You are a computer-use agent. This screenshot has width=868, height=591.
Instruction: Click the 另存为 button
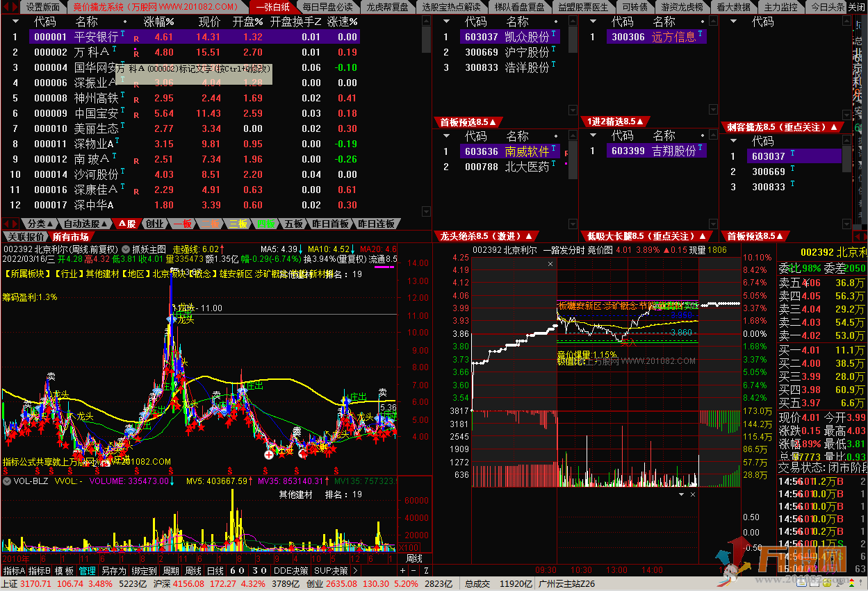pyautogui.click(x=113, y=570)
